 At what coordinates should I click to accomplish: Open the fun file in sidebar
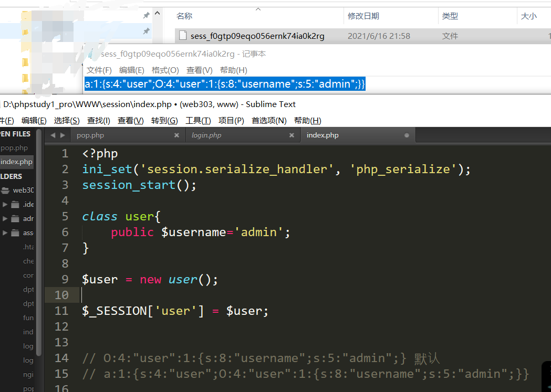(x=28, y=317)
